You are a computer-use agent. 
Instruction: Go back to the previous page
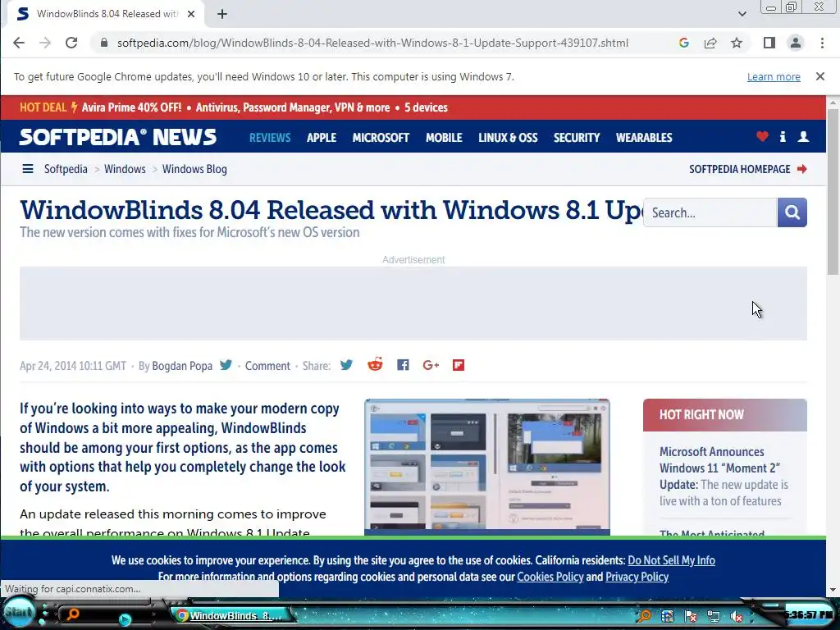(19, 43)
